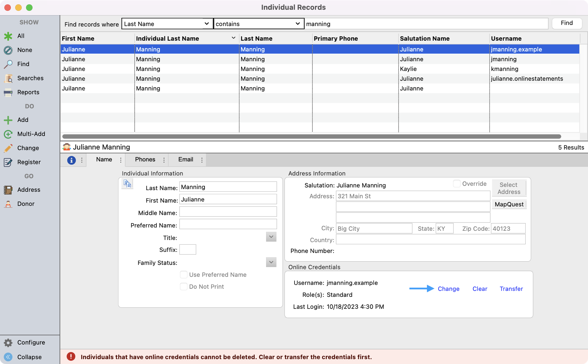
Task: Enable the Override checkbox
Action: click(x=457, y=184)
